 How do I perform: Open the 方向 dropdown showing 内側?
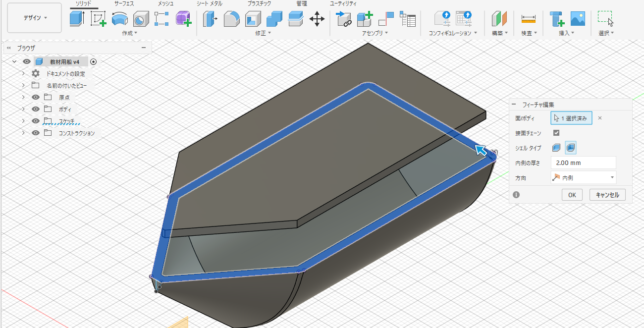pyautogui.click(x=583, y=177)
